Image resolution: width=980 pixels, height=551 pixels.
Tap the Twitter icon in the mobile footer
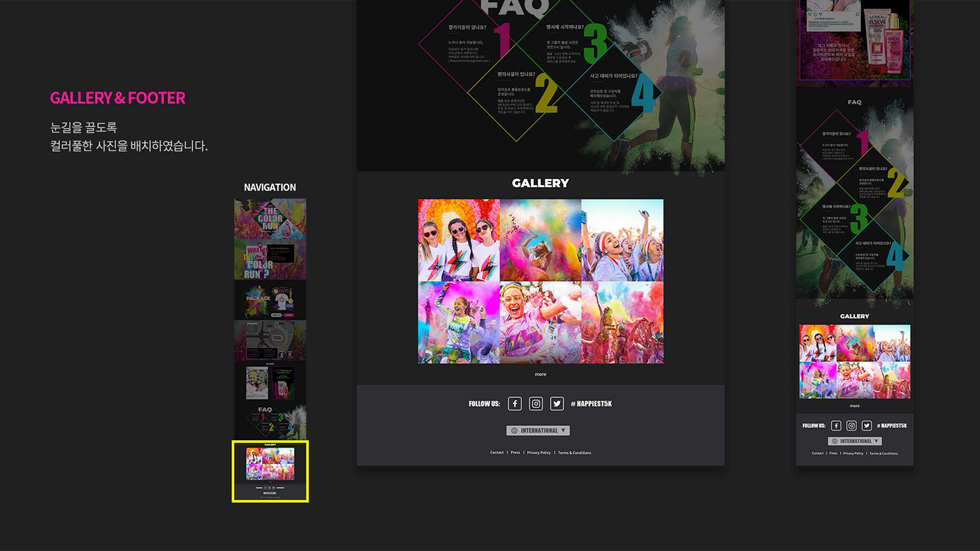click(x=866, y=425)
